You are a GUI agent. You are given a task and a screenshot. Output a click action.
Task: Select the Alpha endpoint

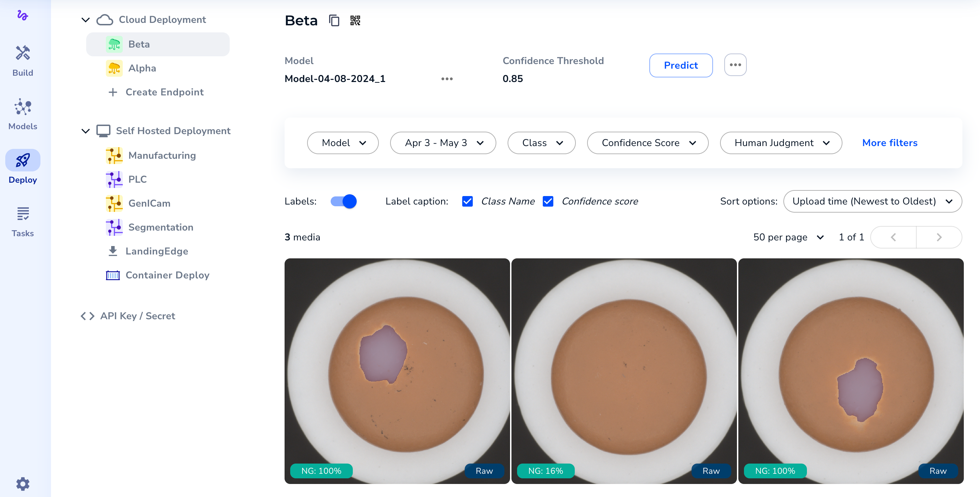[x=142, y=68]
